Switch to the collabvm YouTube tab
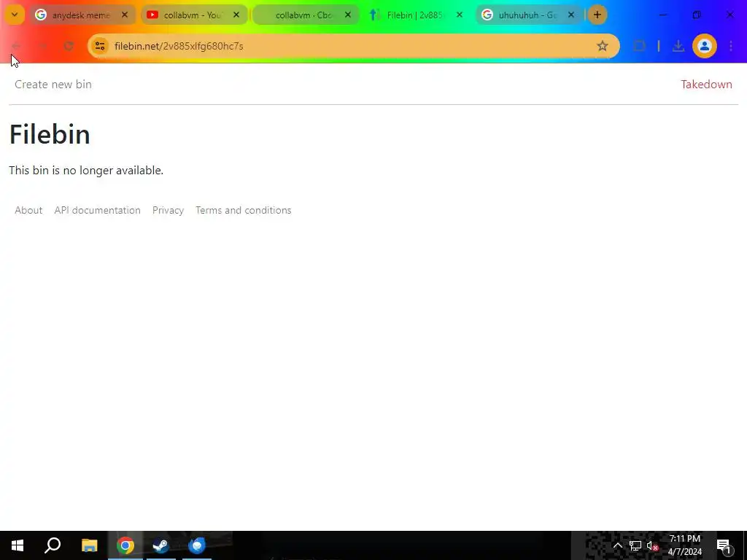747x560 pixels. tap(193, 15)
